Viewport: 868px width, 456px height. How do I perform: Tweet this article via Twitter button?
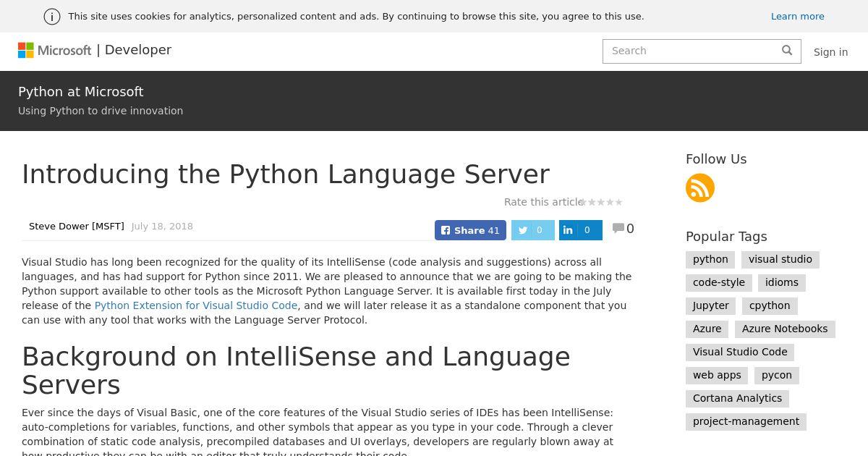(x=533, y=230)
